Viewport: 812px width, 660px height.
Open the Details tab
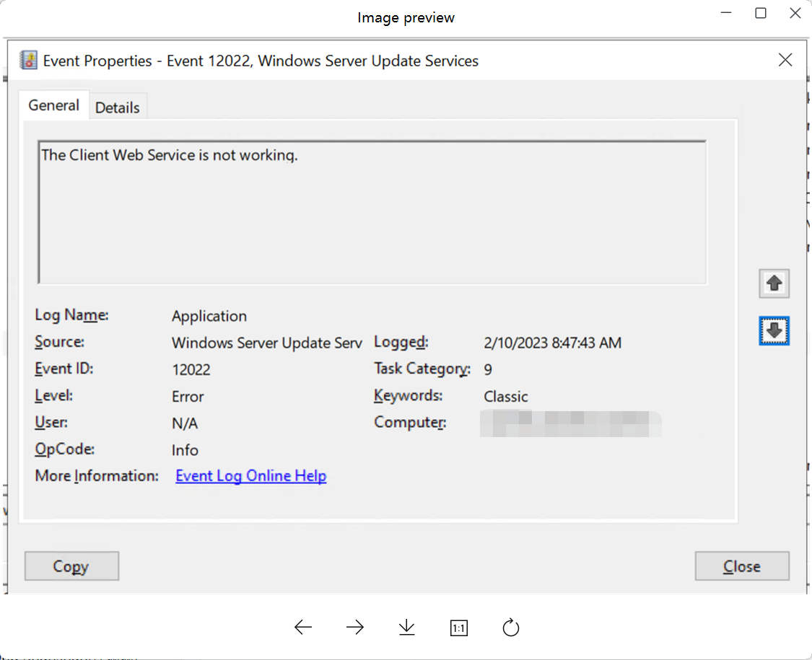tap(118, 107)
